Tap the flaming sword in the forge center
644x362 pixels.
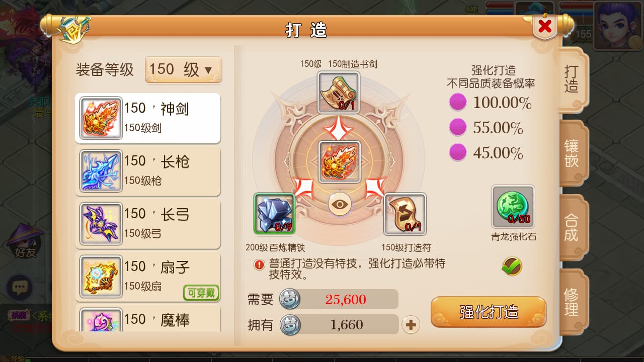pyautogui.click(x=340, y=162)
